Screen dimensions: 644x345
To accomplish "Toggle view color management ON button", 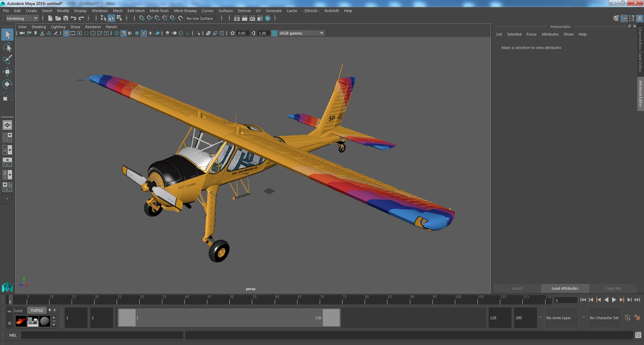I will (274, 33).
